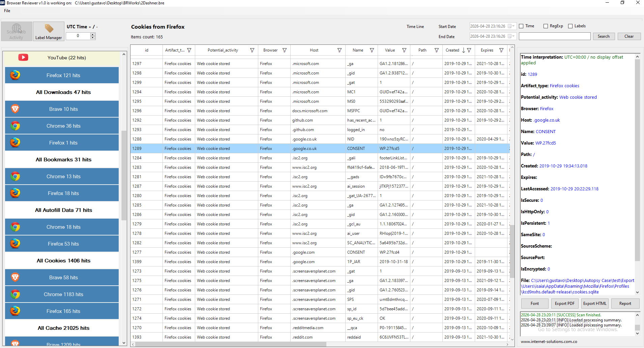Select the row with name SC_ANALYTIC...
The width and height of the screenshot is (644, 348).
tap(320, 243)
